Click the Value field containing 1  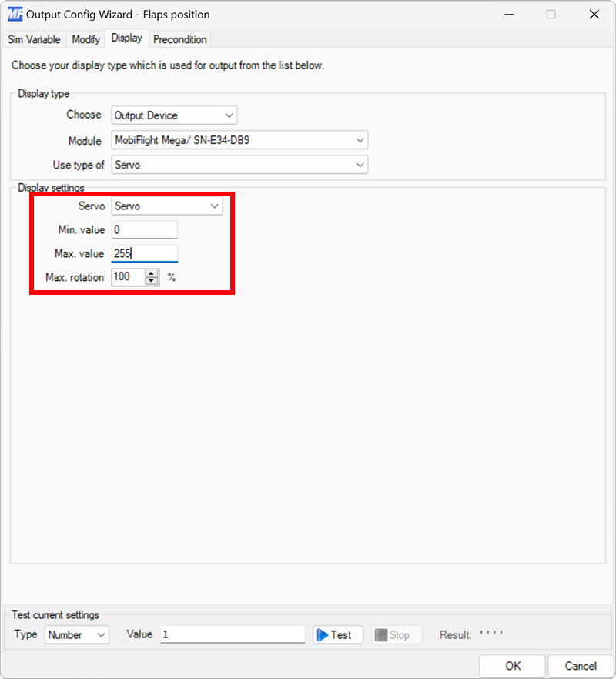[231, 634]
